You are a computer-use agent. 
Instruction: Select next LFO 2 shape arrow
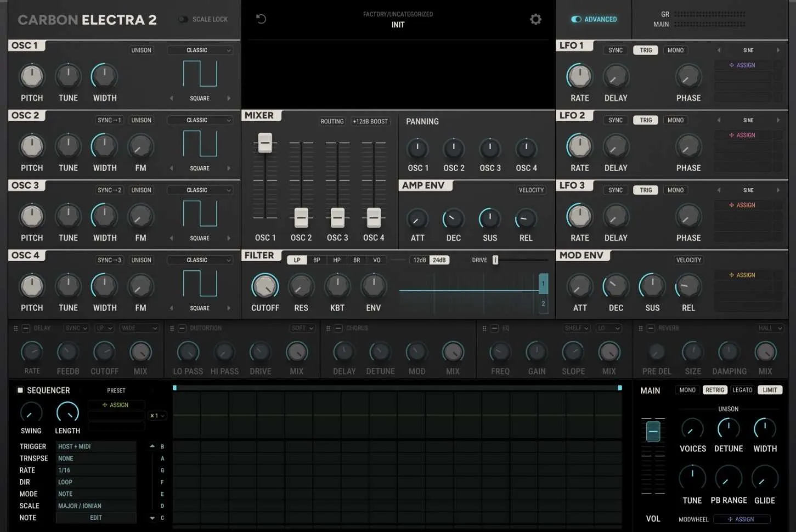coord(778,120)
